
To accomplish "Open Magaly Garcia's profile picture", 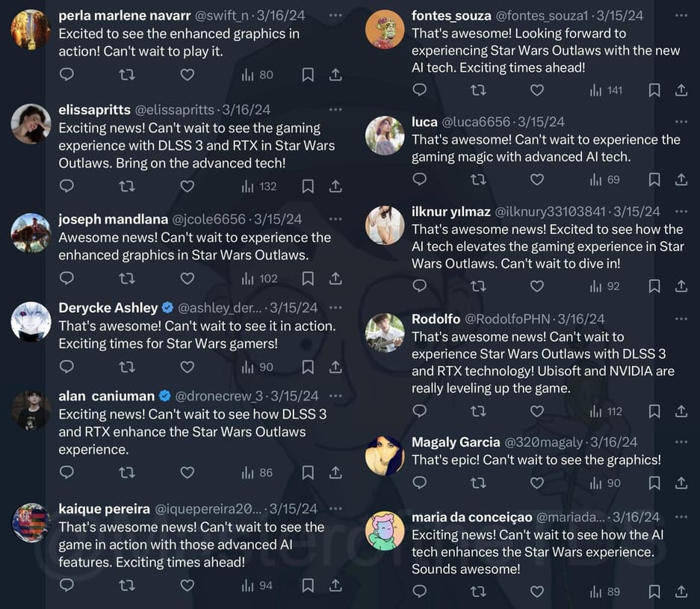I will 385,456.
